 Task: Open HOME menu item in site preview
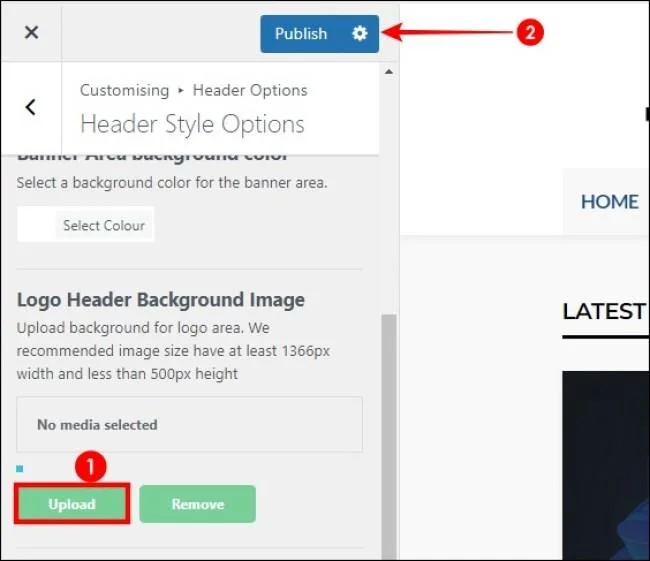pos(609,202)
